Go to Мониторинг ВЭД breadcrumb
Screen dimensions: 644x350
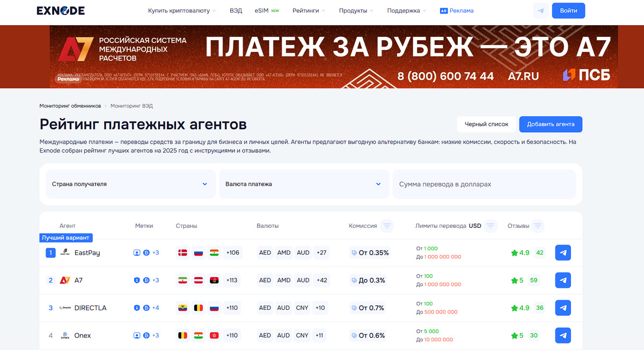coord(131,106)
